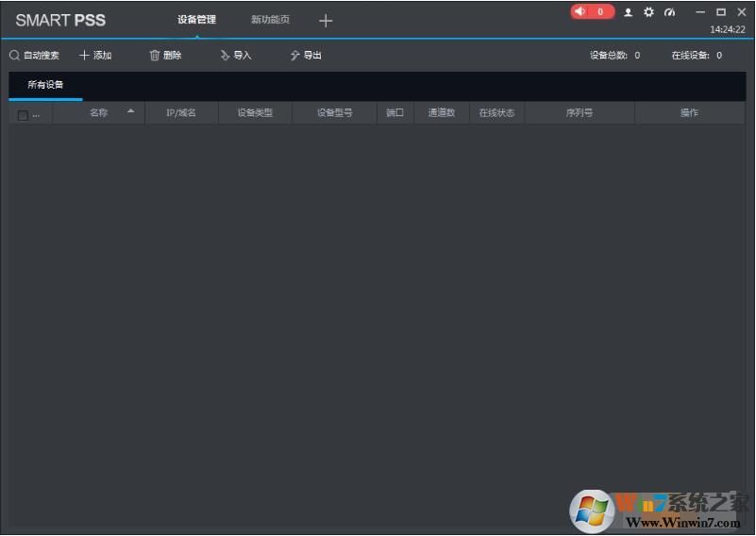Screen dimensions: 756x536
Task: Click the 设备总数 count label
Action: (x=614, y=56)
